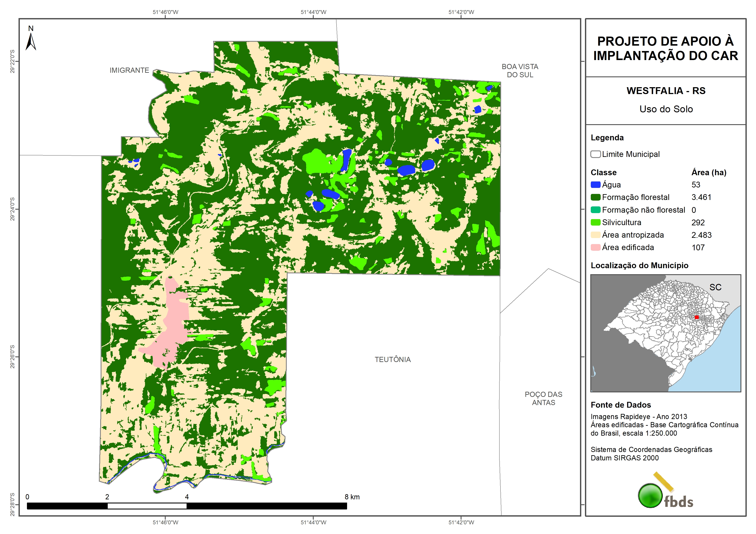This screenshot has width=756, height=534.
Task: Click the Formação não florestal teal swatch
Action: (x=595, y=210)
